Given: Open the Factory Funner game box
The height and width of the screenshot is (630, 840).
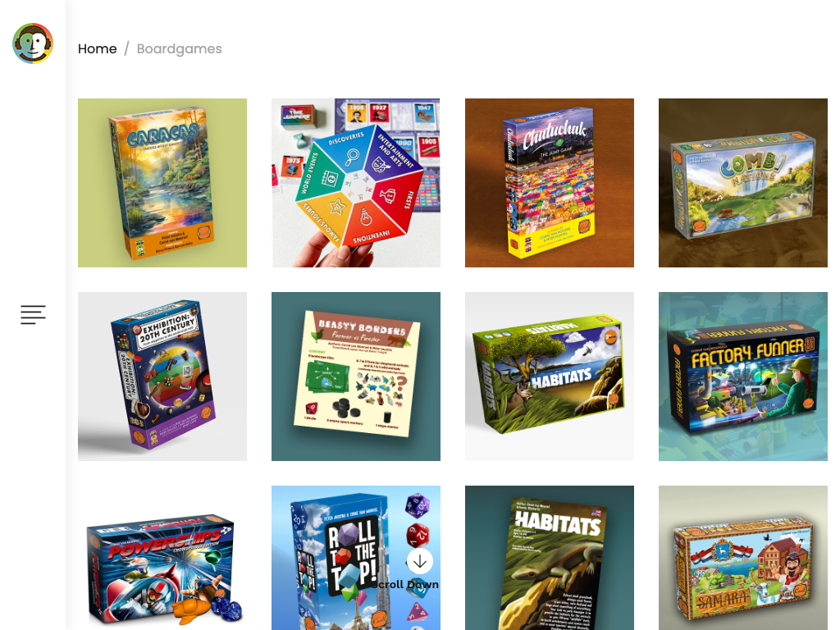Looking at the screenshot, I should tap(743, 376).
